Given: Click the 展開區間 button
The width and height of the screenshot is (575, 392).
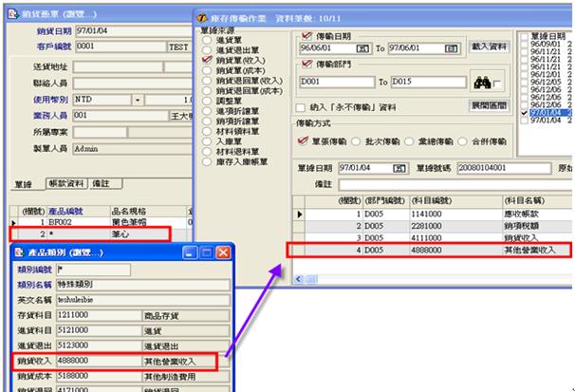Looking at the screenshot, I should tap(490, 106).
